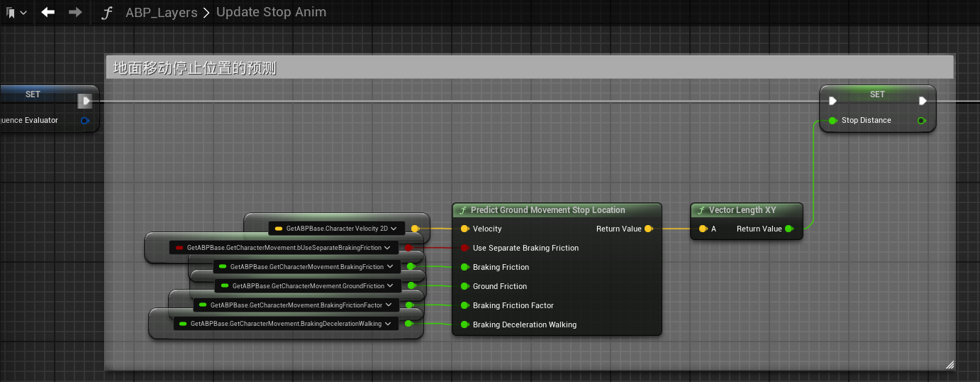This screenshot has width=980, height=382.
Task: Click the Stop Distance green output pin
Action: [921, 121]
